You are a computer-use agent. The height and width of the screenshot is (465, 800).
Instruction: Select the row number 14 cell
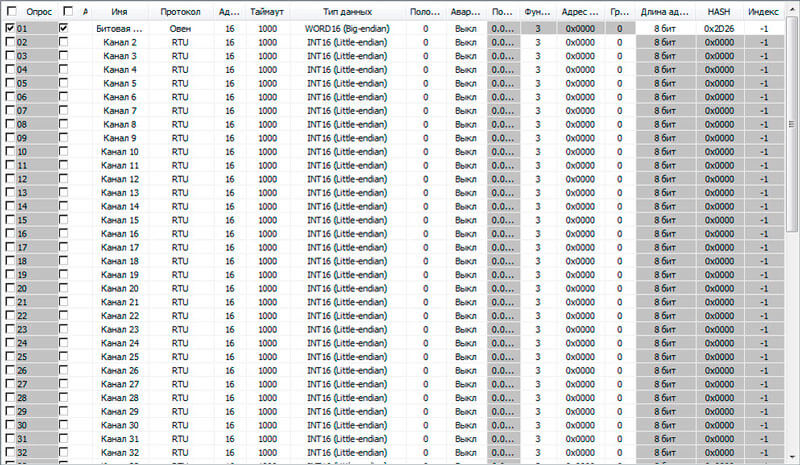coord(22,206)
